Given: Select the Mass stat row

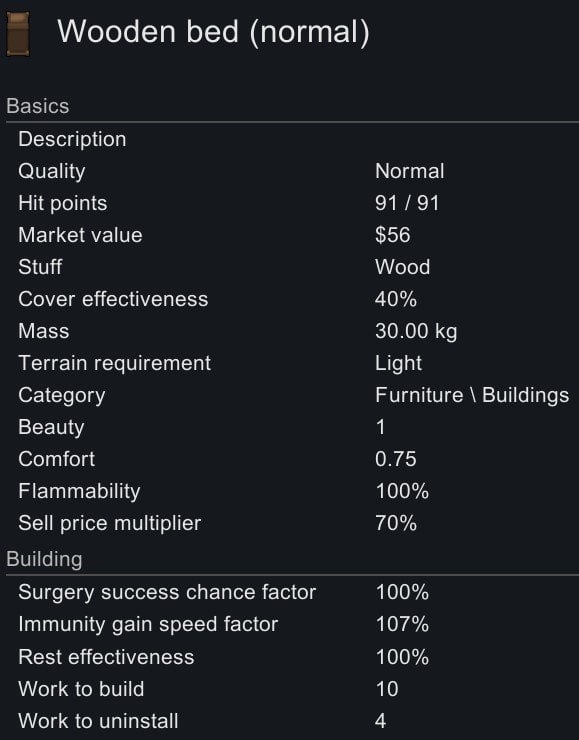Looking at the screenshot, I should coord(293,331).
